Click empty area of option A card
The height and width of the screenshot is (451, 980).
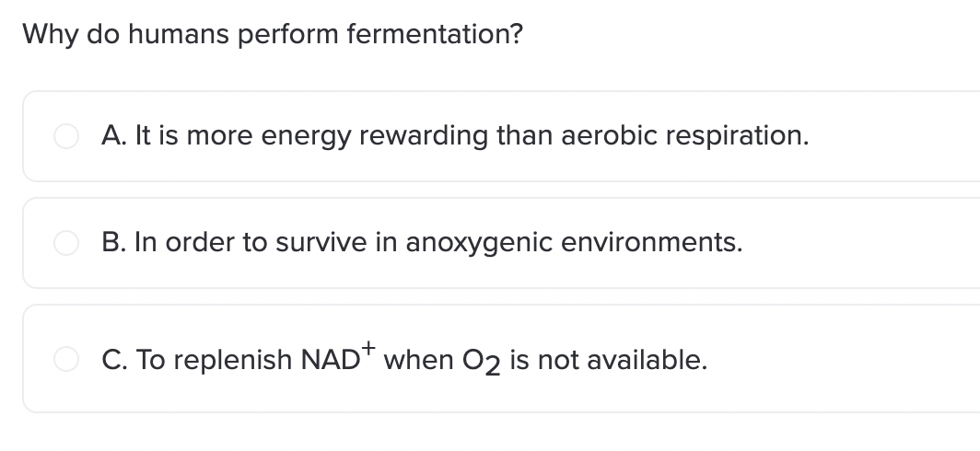(893, 136)
